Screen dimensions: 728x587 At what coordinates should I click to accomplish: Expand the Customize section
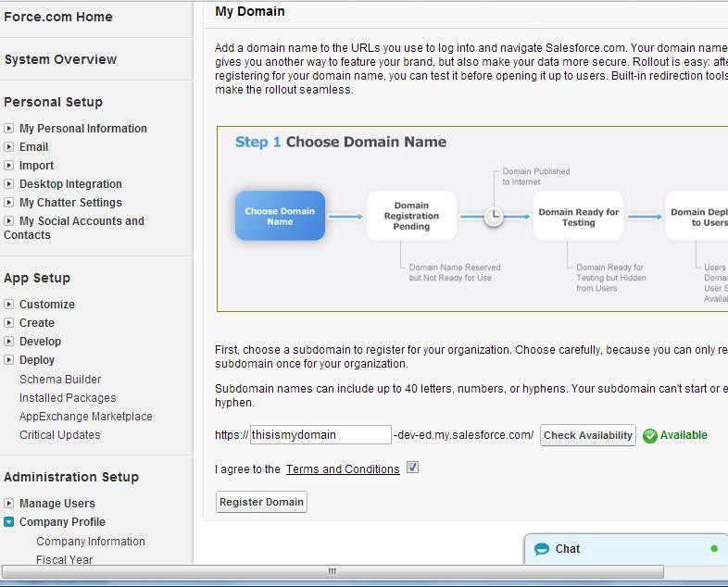point(9,305)
